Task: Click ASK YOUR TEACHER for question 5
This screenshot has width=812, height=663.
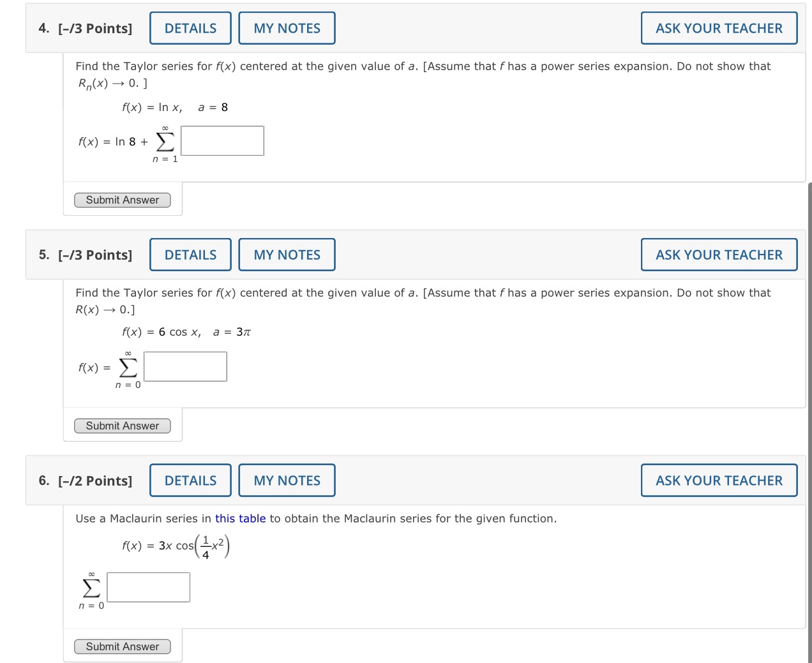Action: (719, 254)
